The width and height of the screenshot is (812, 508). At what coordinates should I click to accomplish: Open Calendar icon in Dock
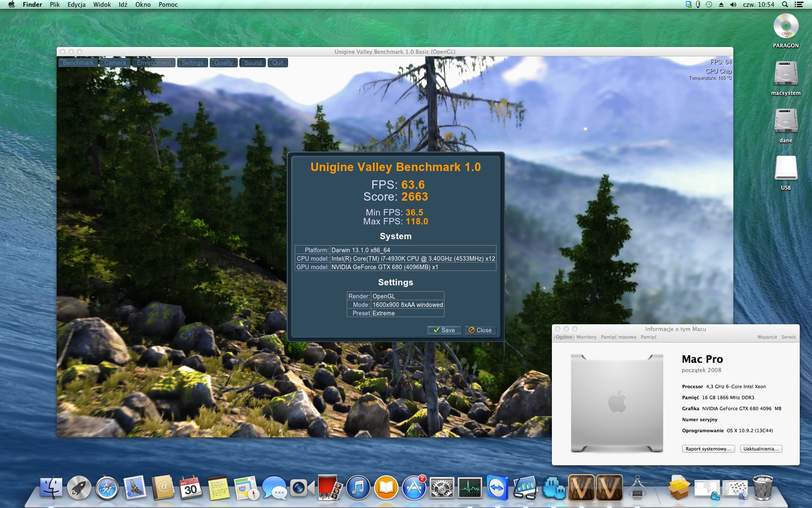(191, 488)
